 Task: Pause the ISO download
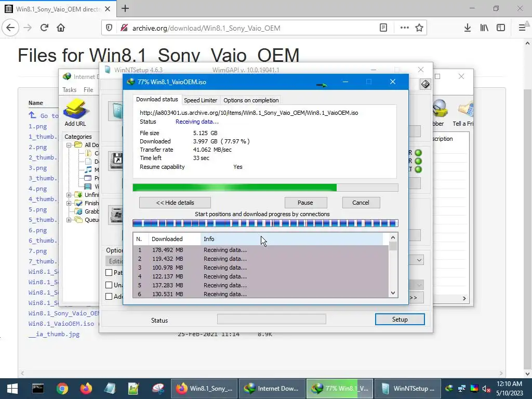[x=305, y=203]
